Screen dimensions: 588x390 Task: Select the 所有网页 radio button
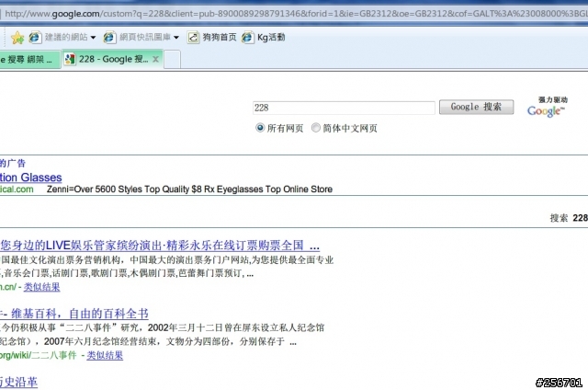(x=260, y=128)
